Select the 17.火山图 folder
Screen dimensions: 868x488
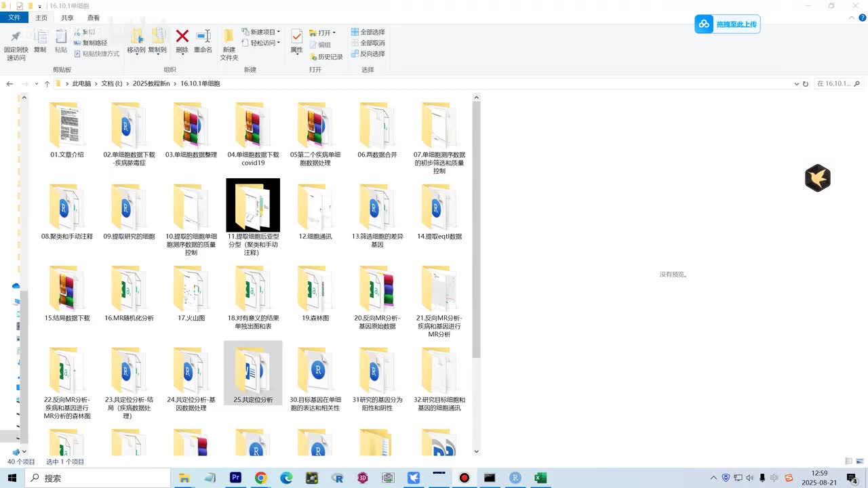[x=191, y=293]
